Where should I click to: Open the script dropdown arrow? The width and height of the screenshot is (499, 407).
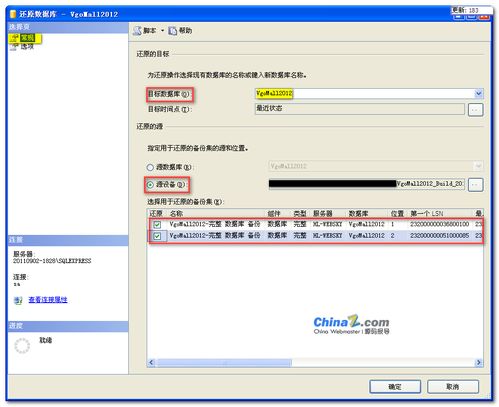(x=163, y=31)
